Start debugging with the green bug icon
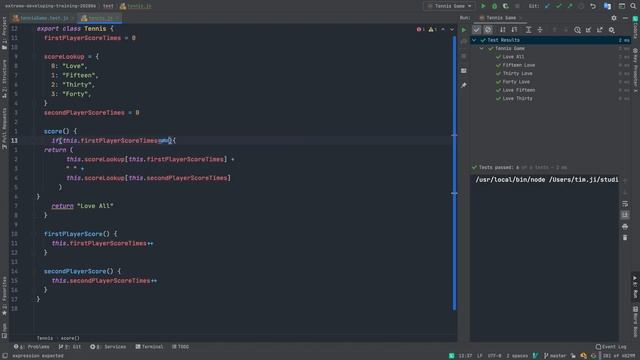 click(x=494, y=6)
